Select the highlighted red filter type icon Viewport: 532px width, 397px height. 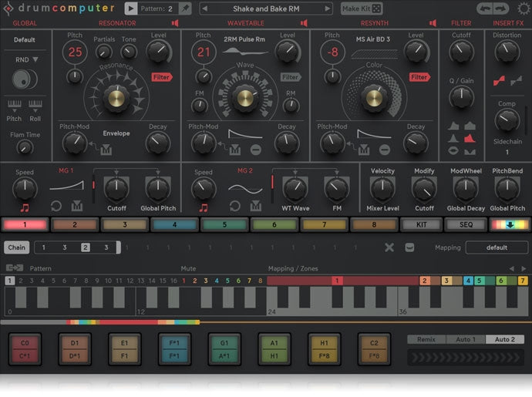(x=470, y=138)
